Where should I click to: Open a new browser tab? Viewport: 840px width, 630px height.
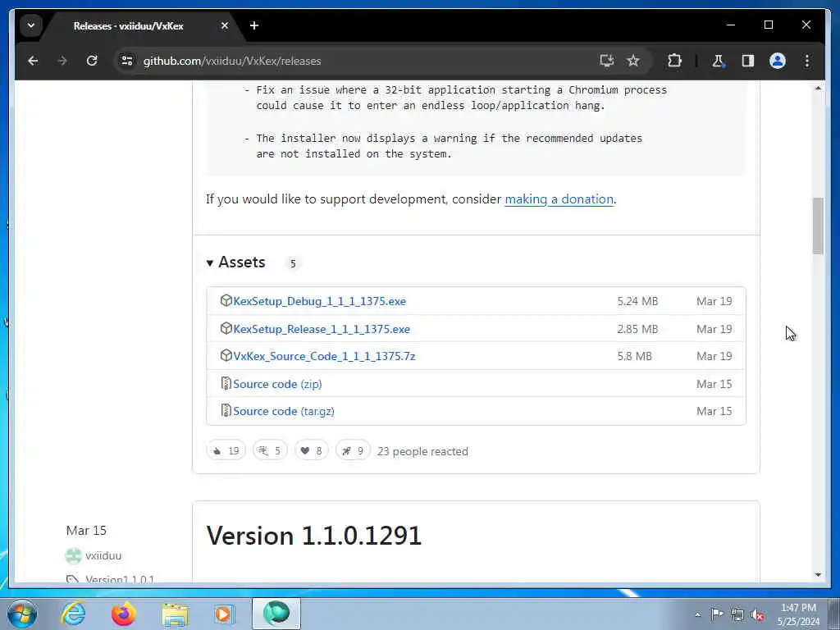254,25
